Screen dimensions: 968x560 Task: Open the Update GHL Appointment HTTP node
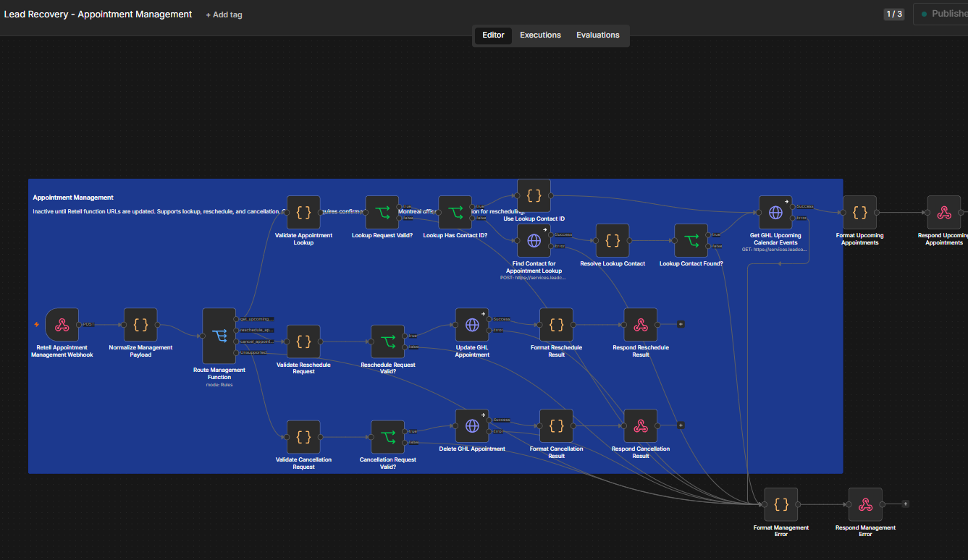click(472, 324)
